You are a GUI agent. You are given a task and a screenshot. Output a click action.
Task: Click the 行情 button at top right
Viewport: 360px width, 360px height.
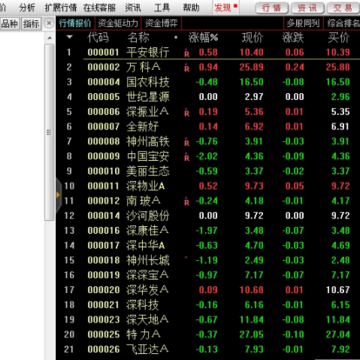click(272, 8)
